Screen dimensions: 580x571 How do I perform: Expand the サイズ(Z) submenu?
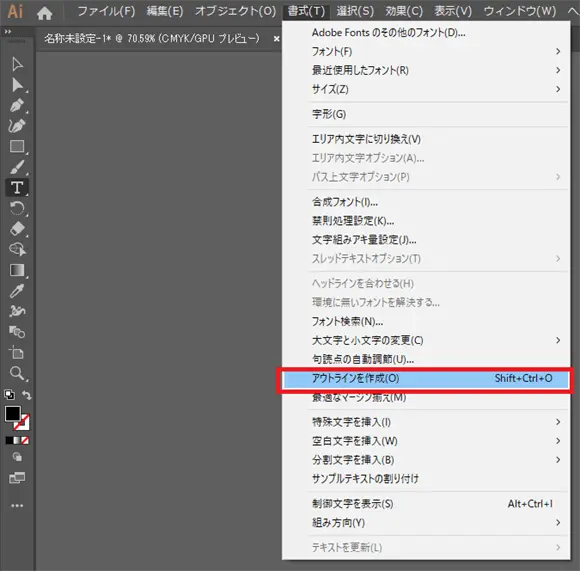pos(425,89)
